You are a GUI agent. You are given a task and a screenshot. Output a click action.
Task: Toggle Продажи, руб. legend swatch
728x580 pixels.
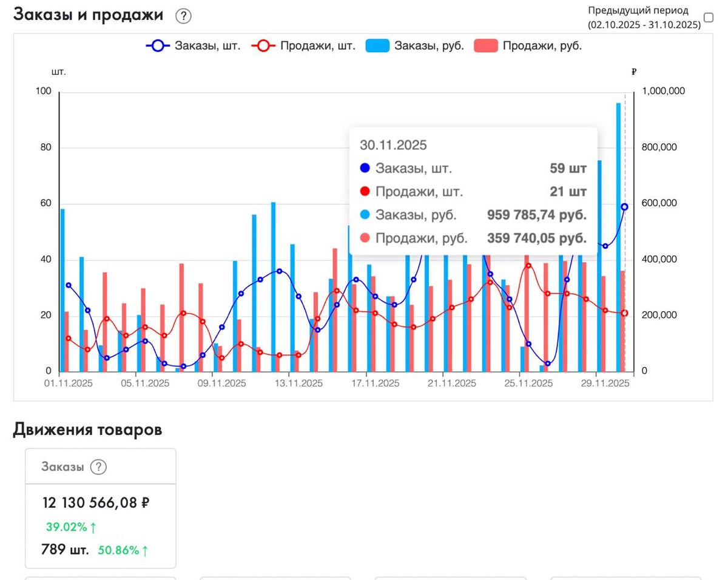[485, 46]
